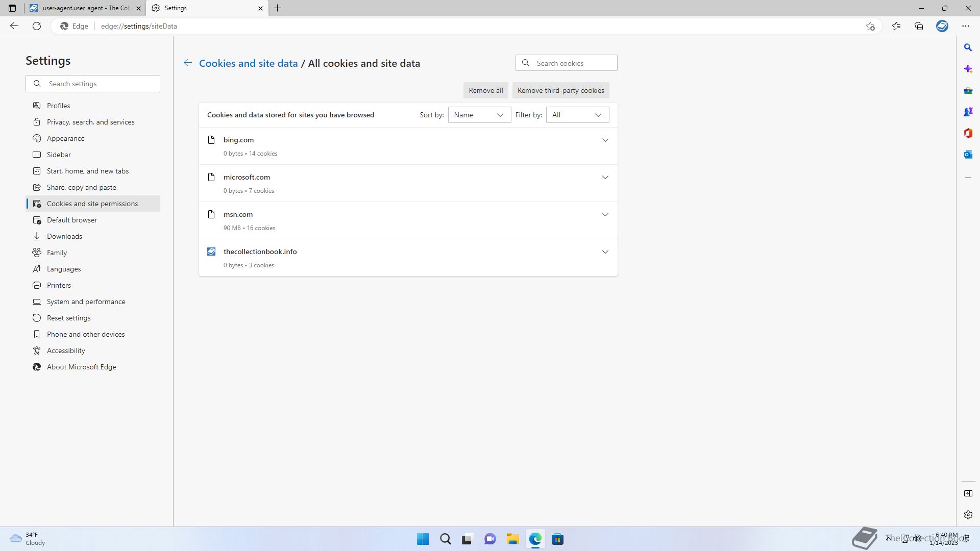980x551 pixels.
Task: Open Collections icon in the toolbar
Action: [x=919, y=26]
